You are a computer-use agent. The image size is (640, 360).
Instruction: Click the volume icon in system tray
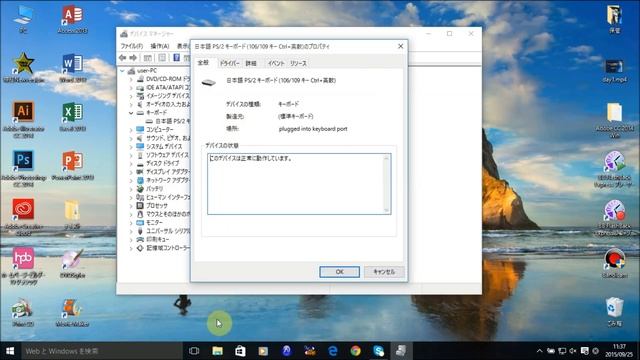(x=573, y=351)
